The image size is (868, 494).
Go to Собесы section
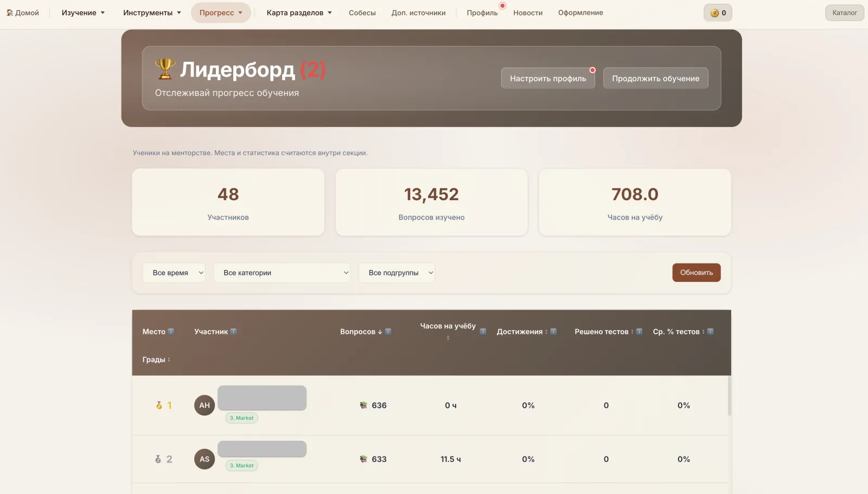[362, 12]
